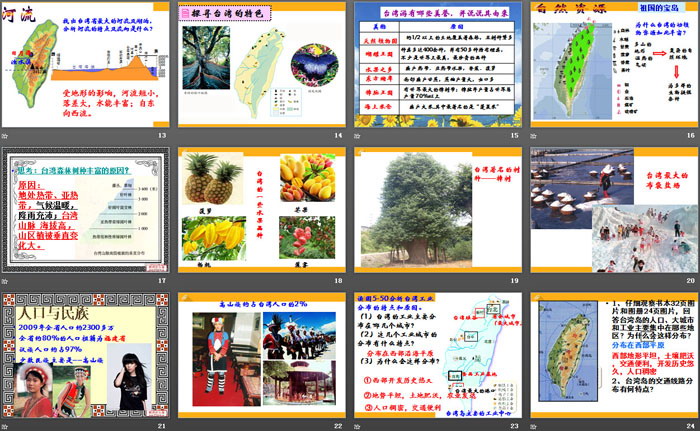Choose slide 18 showing pineapple and fruits
Viewport: 700px width, 431px height.
[261, 209]
